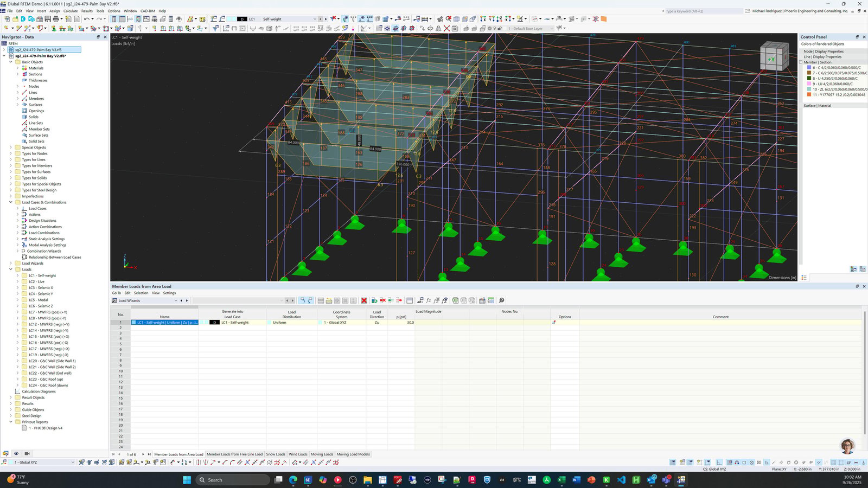Click the magnifier search icon in table toolbar
This screenshot has height=488, width=868.
coord(502,300)
